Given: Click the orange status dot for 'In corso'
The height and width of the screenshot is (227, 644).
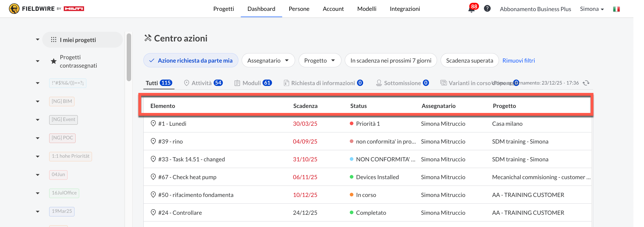Looking at the screenshot, I should pyautogui.click(x=351, y=195).
